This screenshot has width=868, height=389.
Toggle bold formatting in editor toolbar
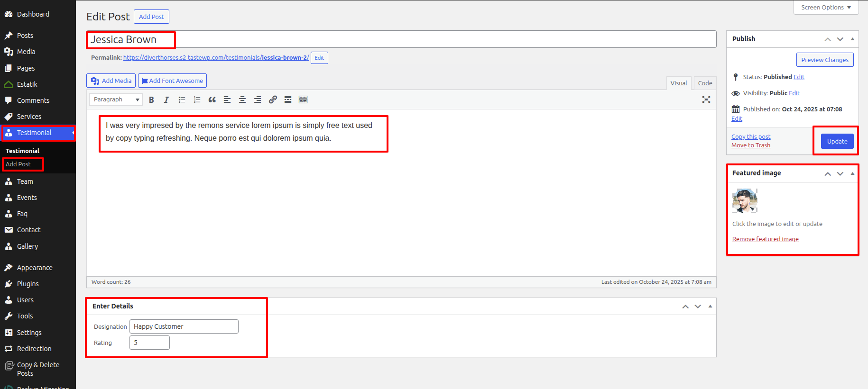click(151, 100)
